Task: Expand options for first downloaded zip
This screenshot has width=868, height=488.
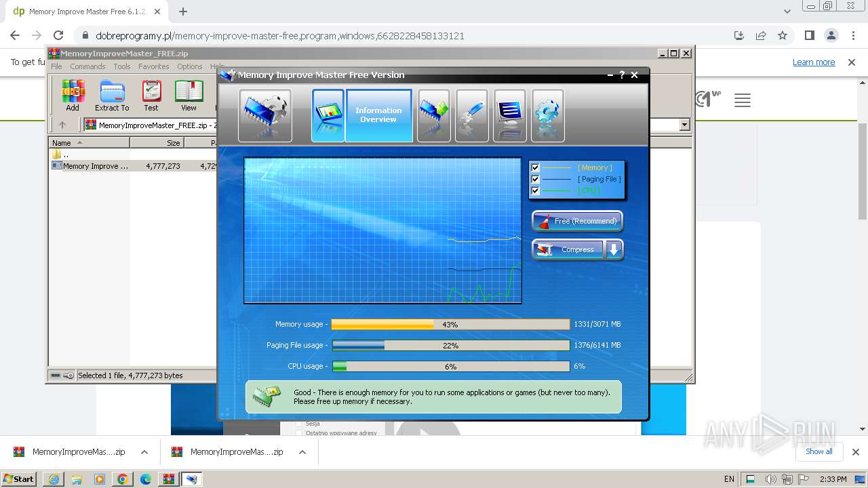Action: (x=144, y=452)
